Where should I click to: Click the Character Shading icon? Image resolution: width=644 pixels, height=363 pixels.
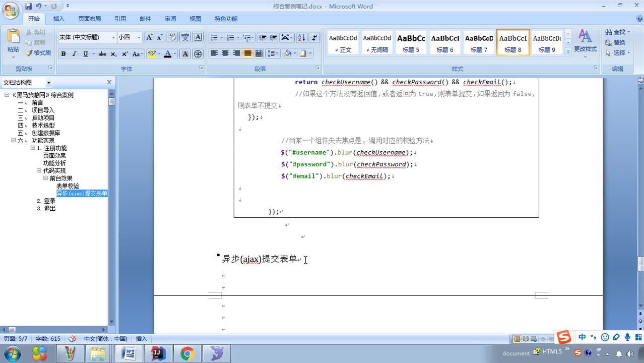point(185,54)
